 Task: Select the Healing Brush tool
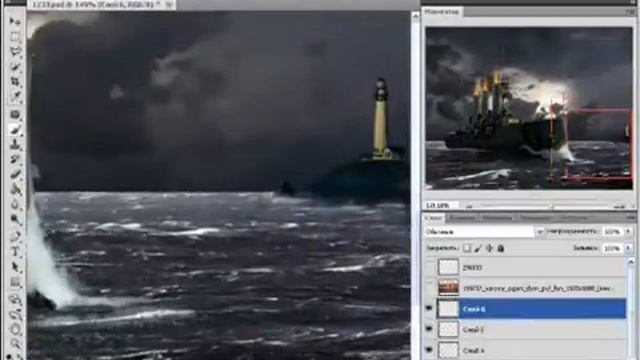click(x=15, y=115)
